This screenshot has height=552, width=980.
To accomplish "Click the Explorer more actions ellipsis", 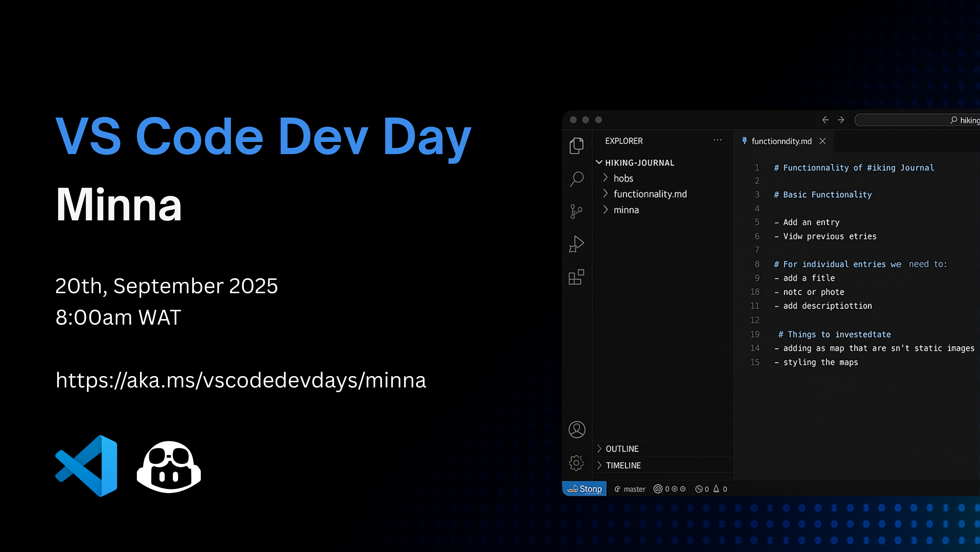I will 717,140.
